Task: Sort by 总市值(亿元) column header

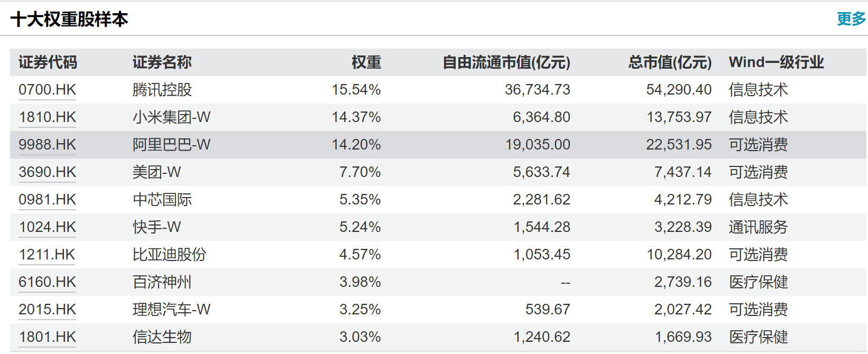Action: pos(670,62)
